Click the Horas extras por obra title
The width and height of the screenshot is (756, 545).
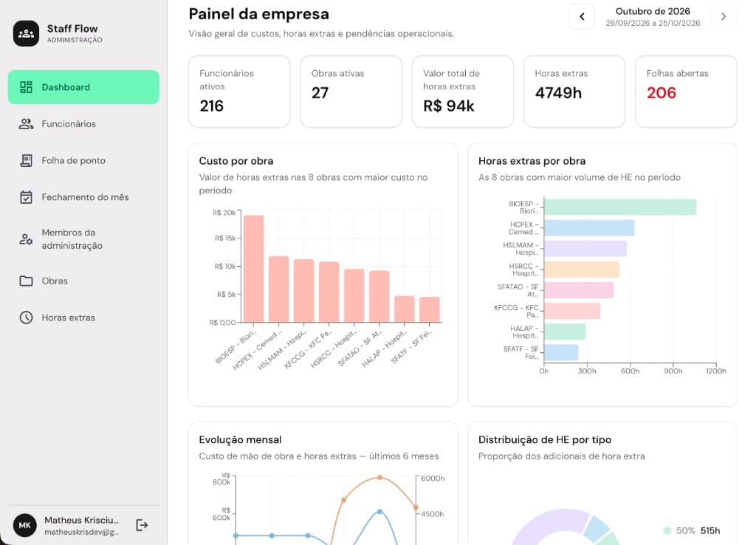(532, 161)
